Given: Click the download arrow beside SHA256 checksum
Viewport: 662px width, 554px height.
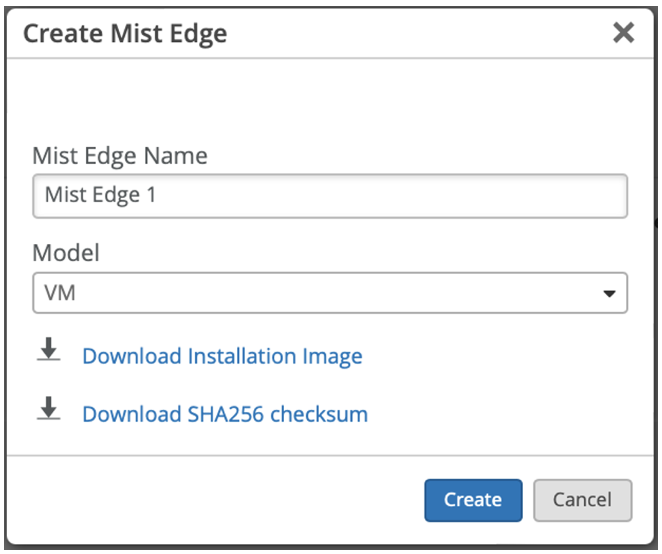Looking at the screenshot, I should pyautogui.click(x=48, y=408).
